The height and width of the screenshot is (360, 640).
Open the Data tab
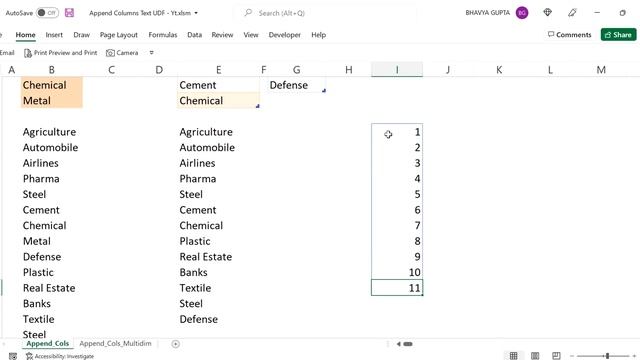pyautogui.click(x=195, y=35)
